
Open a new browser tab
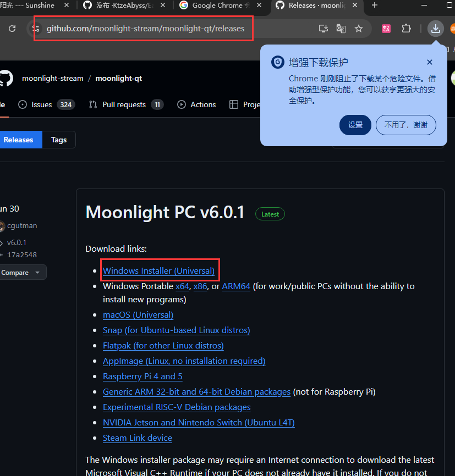pyautogui.click(x=375, y=5)
